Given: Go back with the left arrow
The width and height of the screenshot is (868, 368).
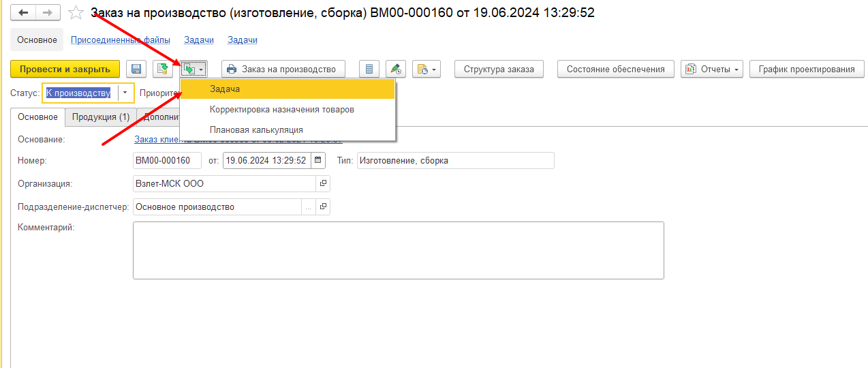Looking at the screenshot, I should [x=23, y=12].
